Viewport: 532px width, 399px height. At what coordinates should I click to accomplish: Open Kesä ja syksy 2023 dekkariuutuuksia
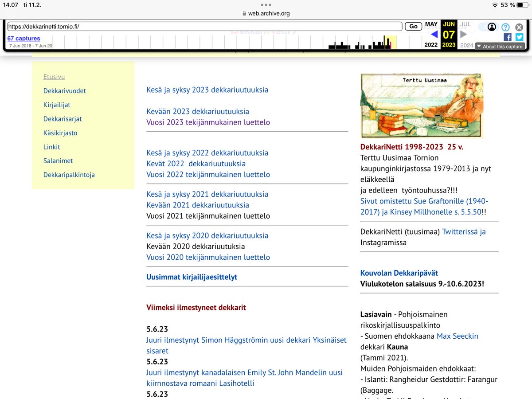click(207, 90)
